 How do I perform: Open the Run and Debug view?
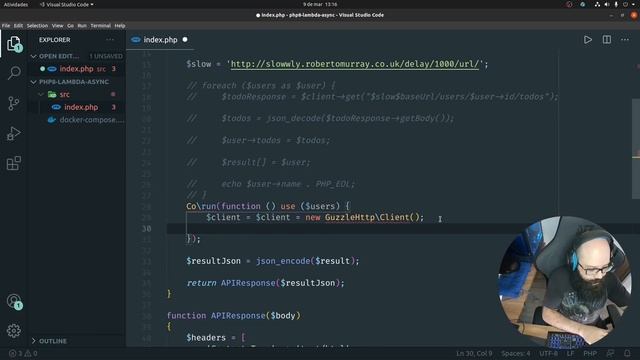coord(14,133)
